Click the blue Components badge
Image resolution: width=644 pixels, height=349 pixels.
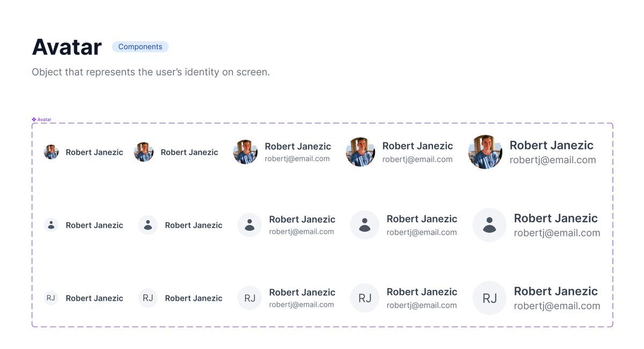(140, 47)
